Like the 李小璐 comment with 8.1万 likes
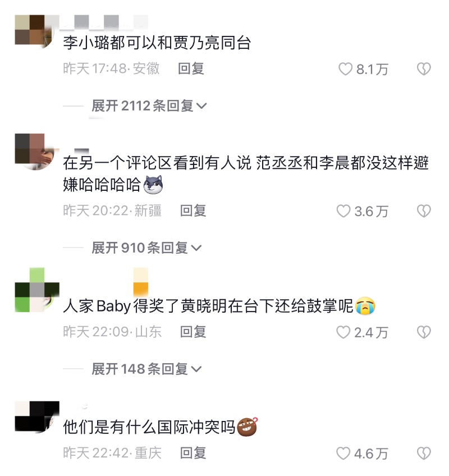This screenshot has width=449, height=476. [345, 69]
